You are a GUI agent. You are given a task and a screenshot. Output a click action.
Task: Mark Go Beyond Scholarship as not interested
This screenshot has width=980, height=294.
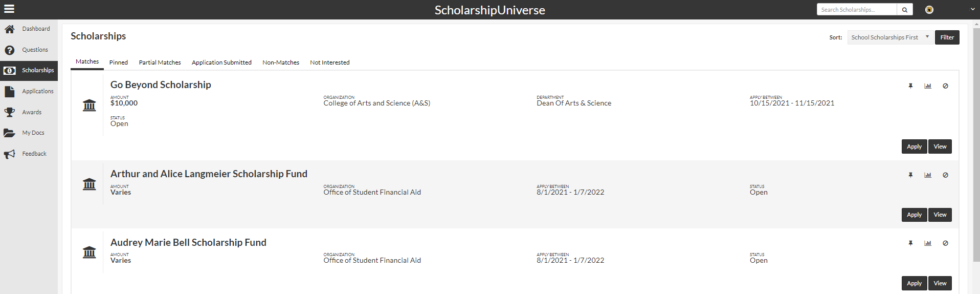pos(945,86)
